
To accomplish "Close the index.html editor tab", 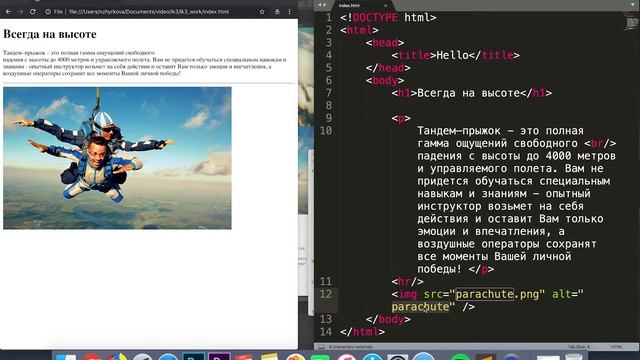I will point(385,5).
